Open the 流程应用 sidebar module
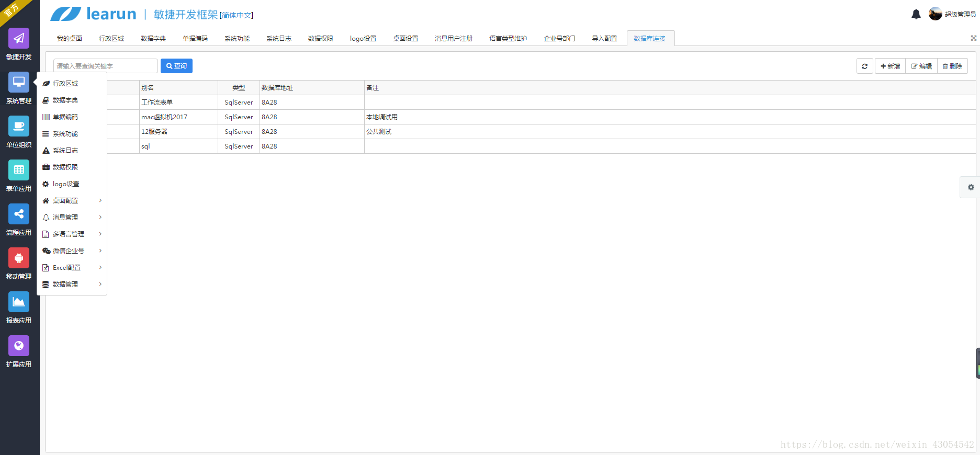 (19, 220)
